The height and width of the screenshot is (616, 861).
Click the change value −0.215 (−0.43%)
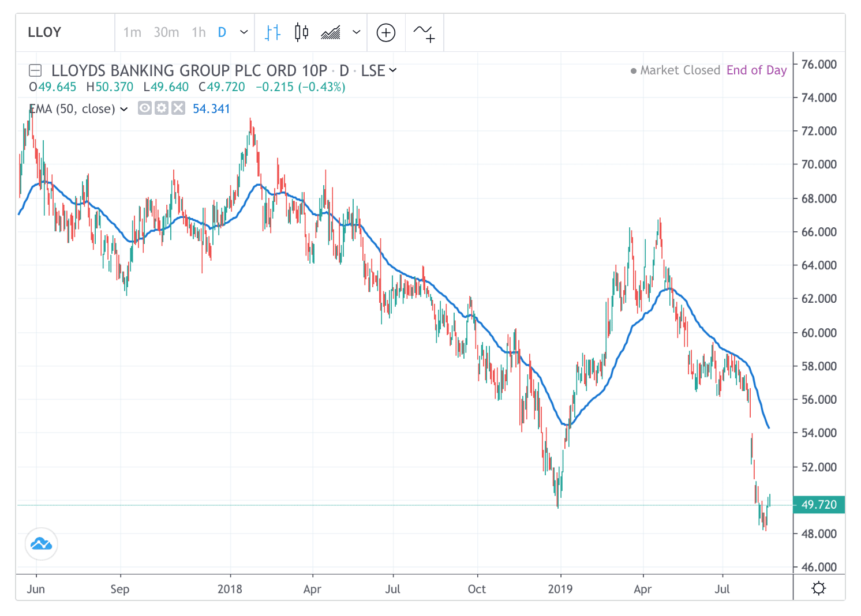pos(301,87)
